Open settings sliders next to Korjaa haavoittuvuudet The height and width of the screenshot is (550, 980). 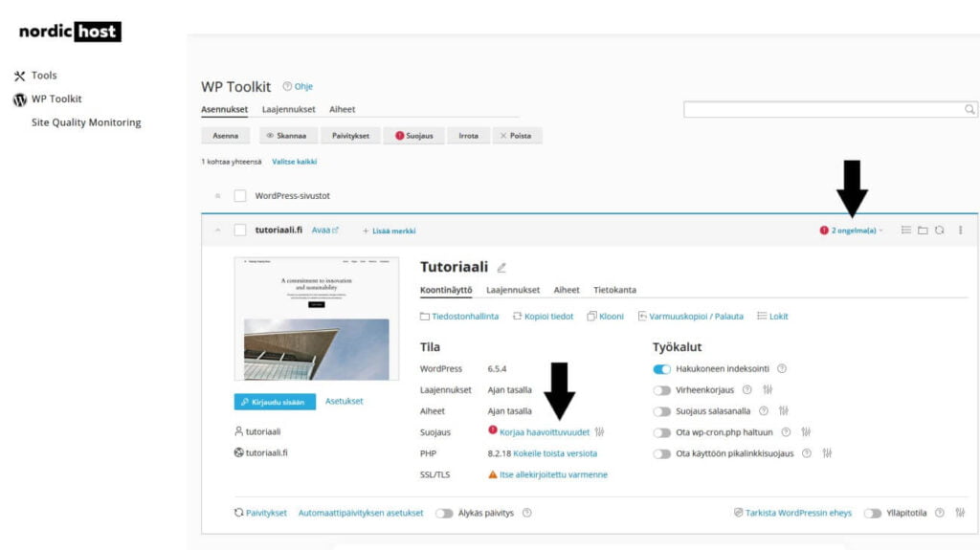pos(600,432)
